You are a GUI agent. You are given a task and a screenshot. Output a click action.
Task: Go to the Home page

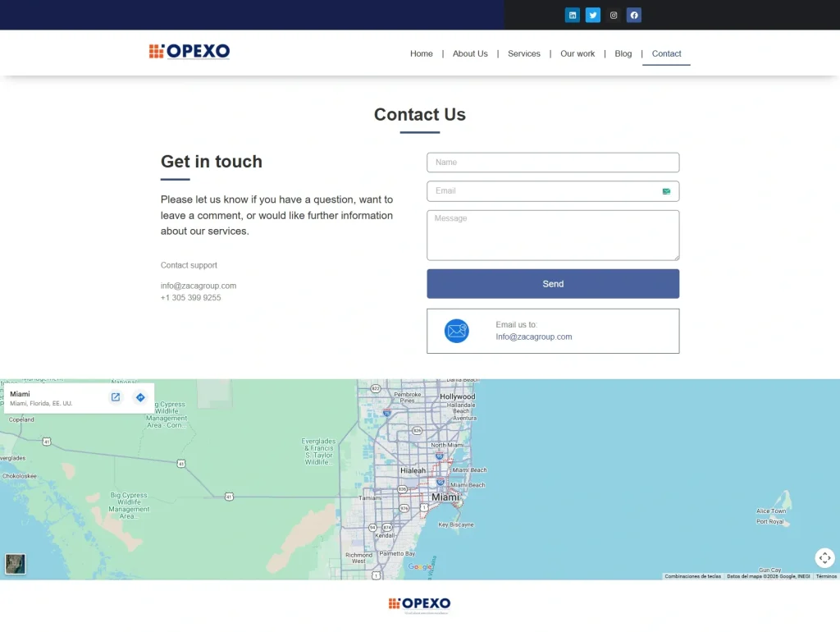point(422,53)
